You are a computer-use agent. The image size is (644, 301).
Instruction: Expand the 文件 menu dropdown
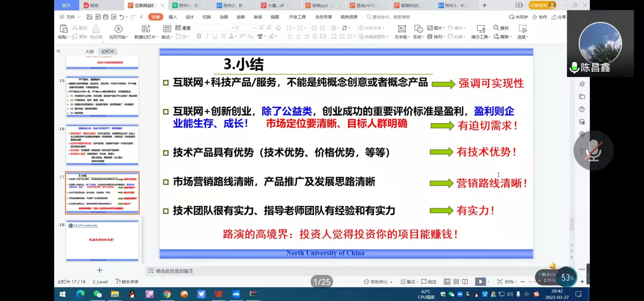click(70, 17)
